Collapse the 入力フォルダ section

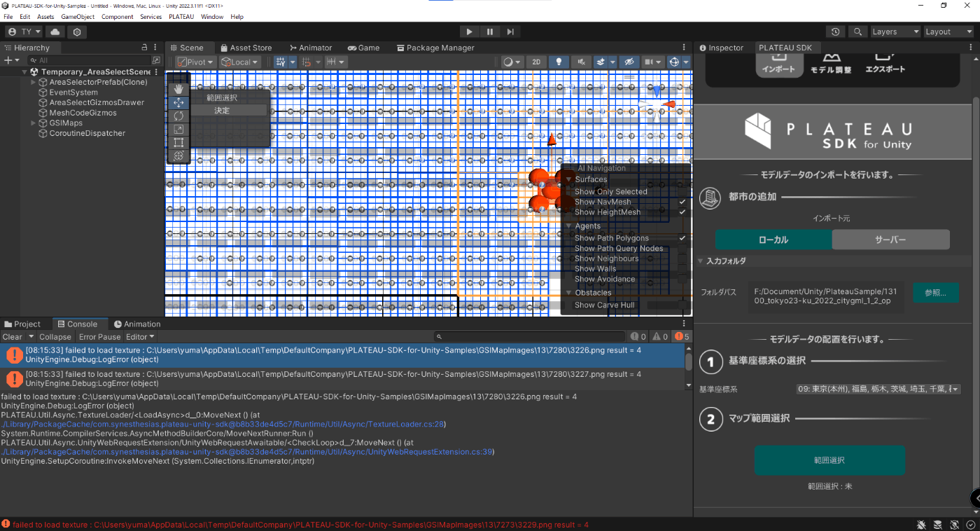[x=701, y=261]
